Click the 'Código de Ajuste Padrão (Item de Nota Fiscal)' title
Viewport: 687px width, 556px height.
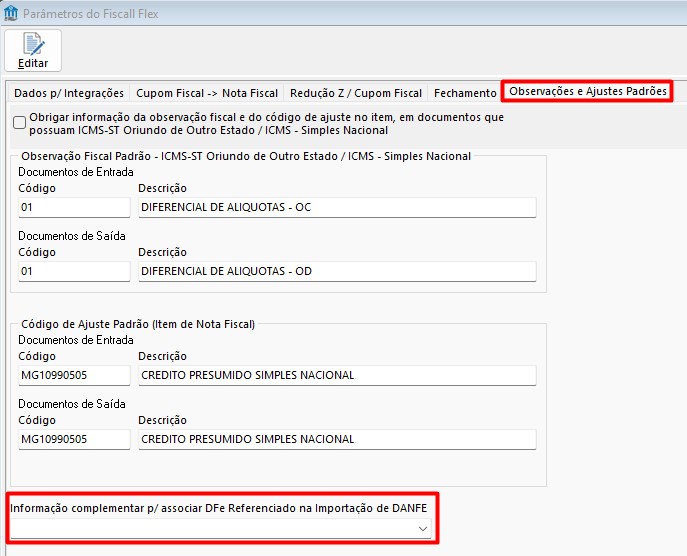tap(138, 324)
